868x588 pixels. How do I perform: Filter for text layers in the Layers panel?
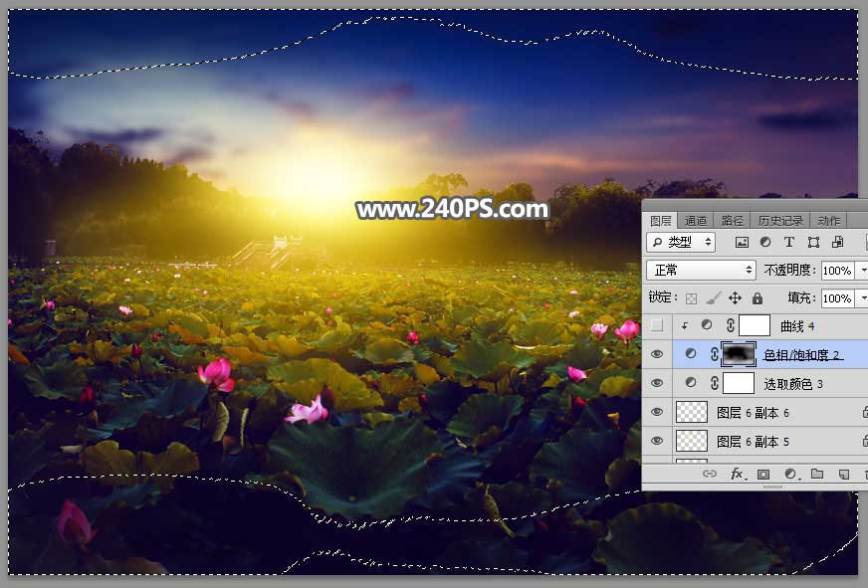pos(789,242)
